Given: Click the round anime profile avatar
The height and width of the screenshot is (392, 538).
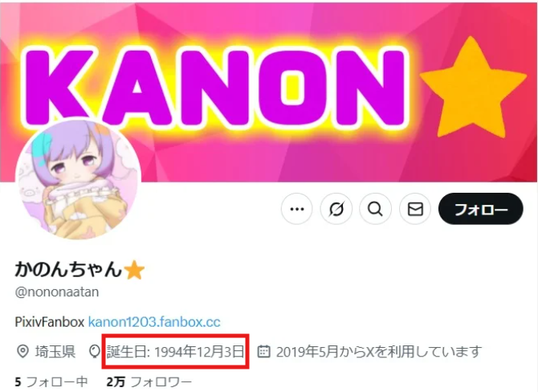Looking at the screenshot, I should click(79, 178).
